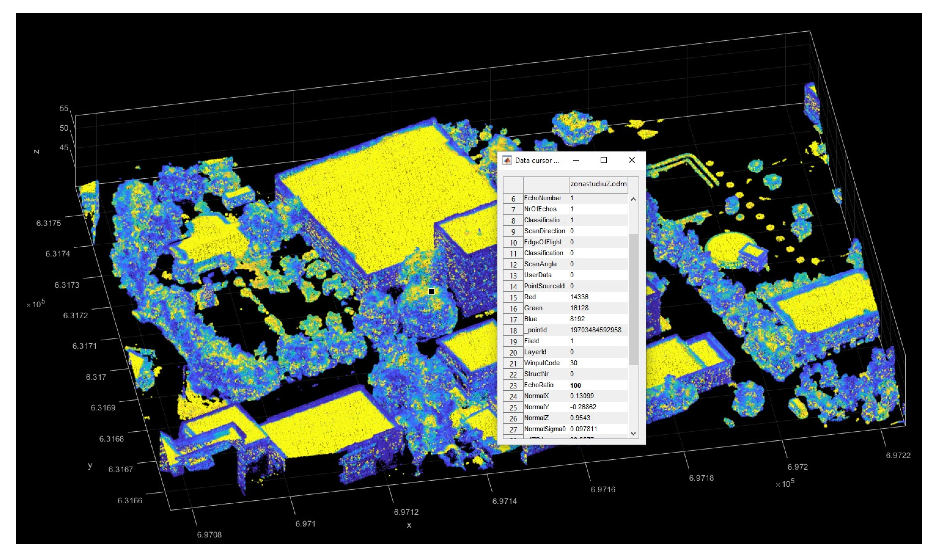The height and width of the screenshot is (560, 942).
Task: Select the Blue attribute value 8192
Action: 577,319
